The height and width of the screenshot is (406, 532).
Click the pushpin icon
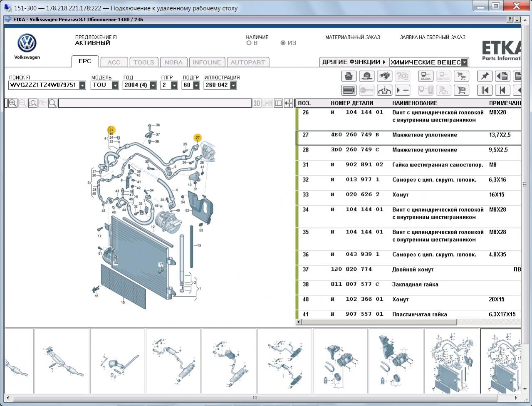(485, 76)
